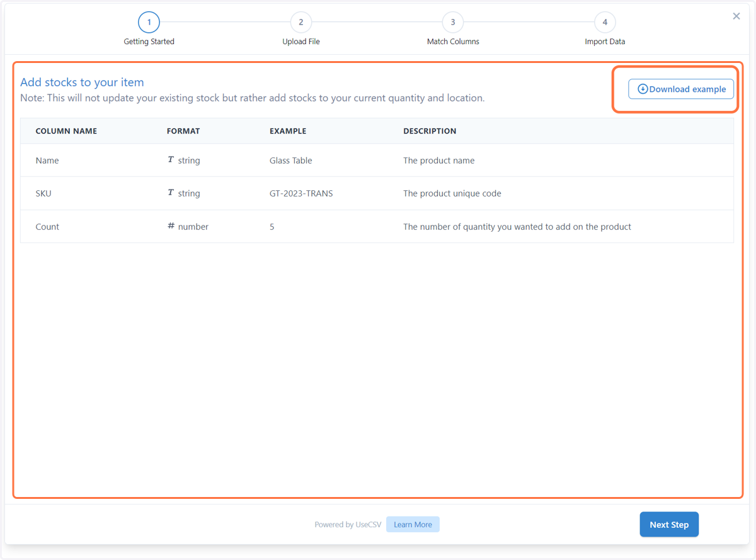
Task: Click the GT-2023-TRANS example value
Action: [301, 193]
